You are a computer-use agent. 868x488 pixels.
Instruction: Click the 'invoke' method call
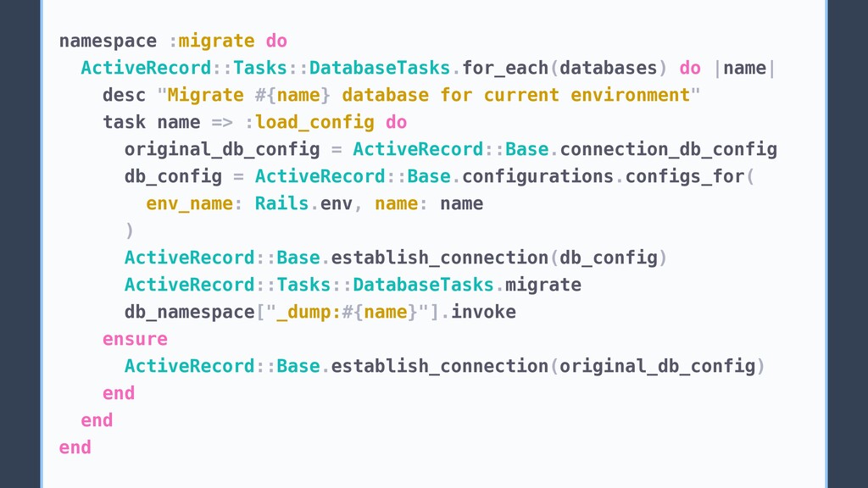(x=483, y=312)
